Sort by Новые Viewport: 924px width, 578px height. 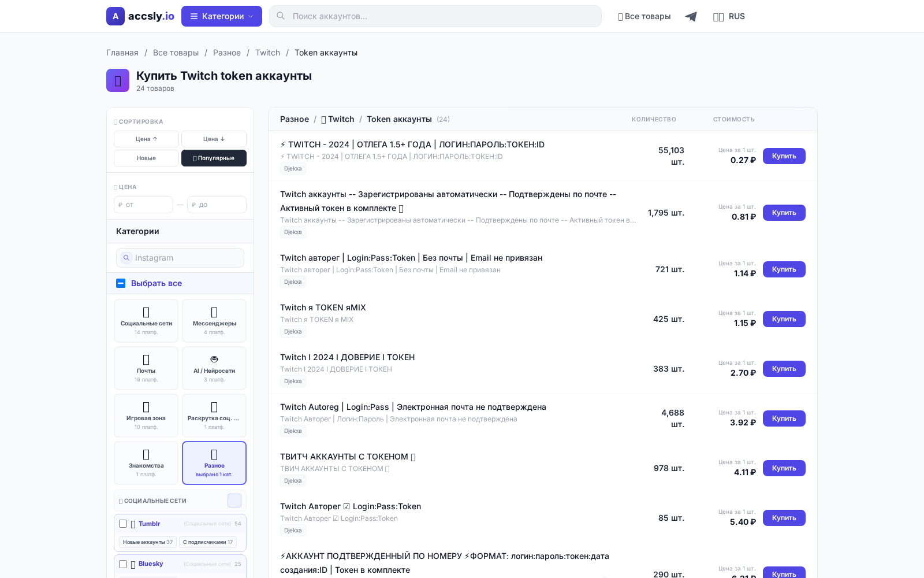(146, 158)
